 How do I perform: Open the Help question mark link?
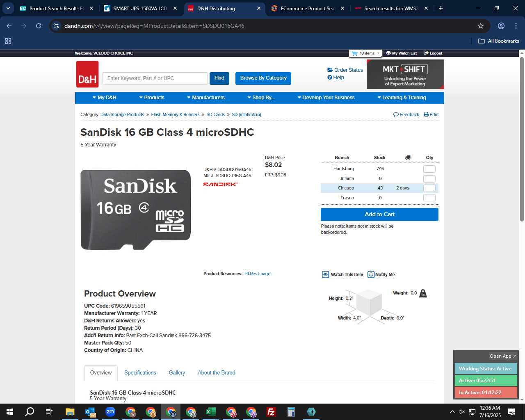click(336, 77)
